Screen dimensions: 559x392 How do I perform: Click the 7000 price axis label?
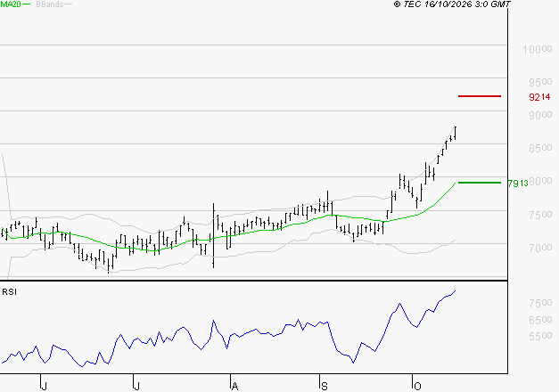tap(540, 248)
